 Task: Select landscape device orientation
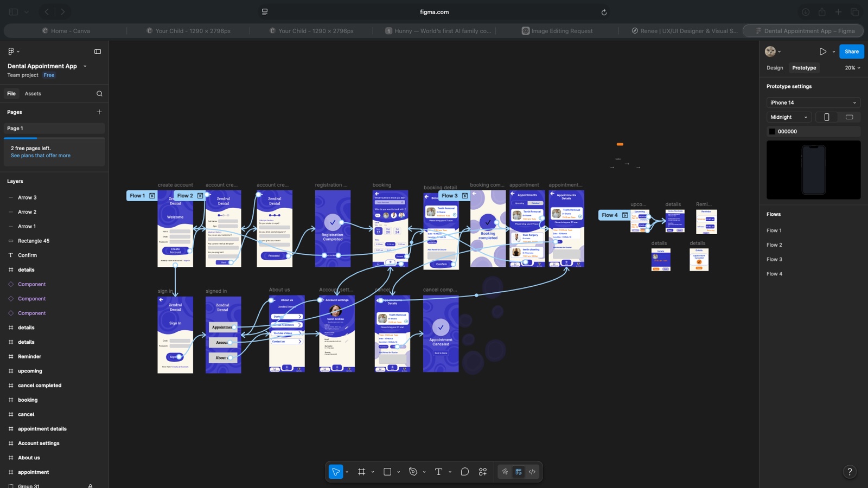pos(850,117)
